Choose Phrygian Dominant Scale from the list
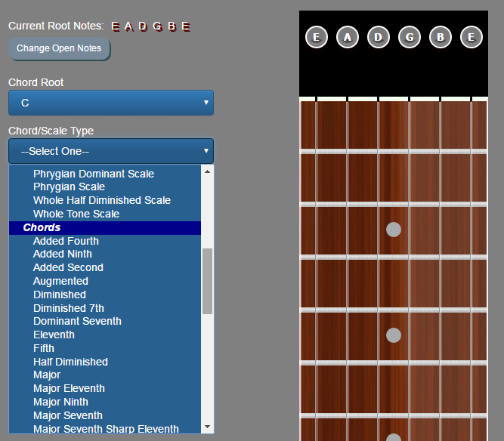Image resolution: width=504 pixels, height=441 pixels. (x=93, y=174)
